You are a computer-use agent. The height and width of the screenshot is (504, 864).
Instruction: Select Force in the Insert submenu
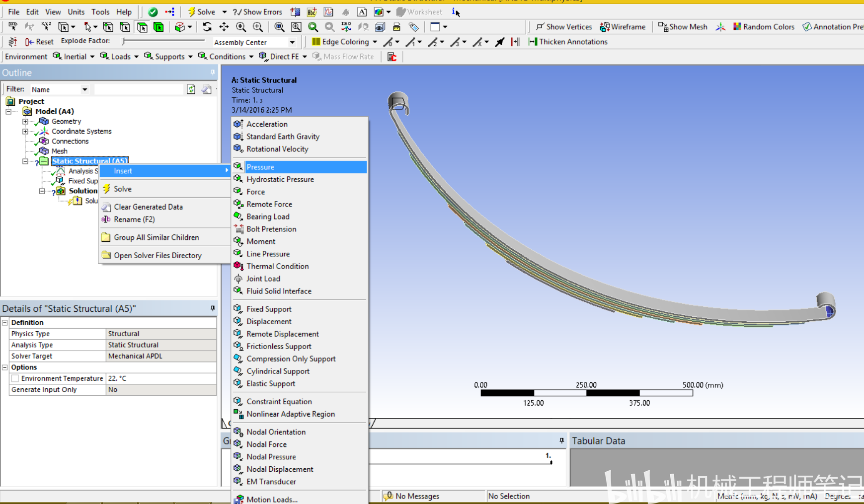point(300,192)
